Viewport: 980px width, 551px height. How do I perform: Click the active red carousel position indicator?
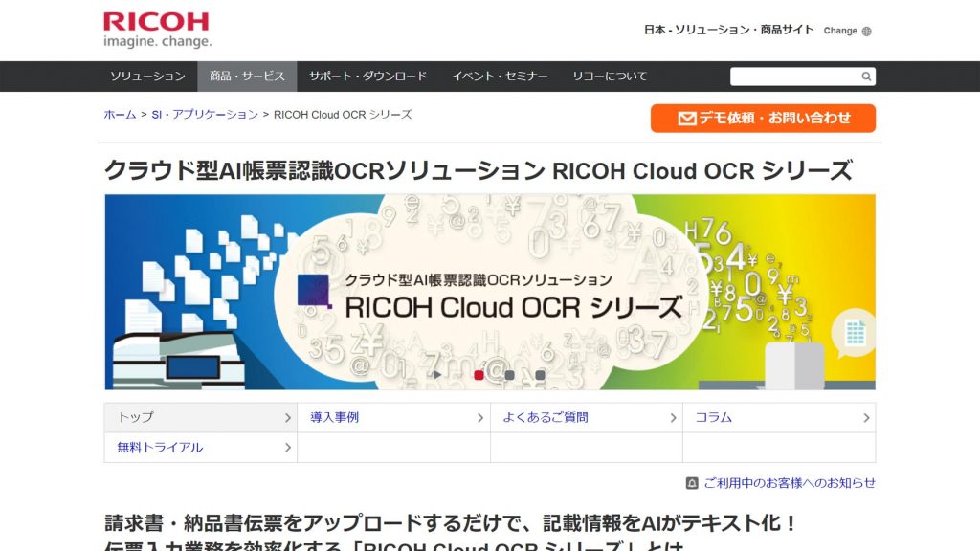(479, 375)
